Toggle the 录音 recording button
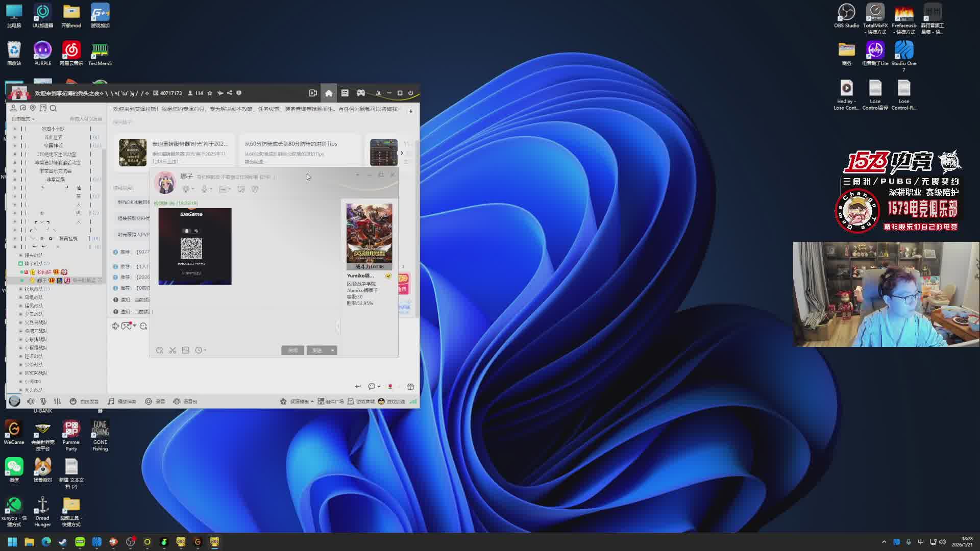This screenshot has height=551, width=980. tap(155, 402)
